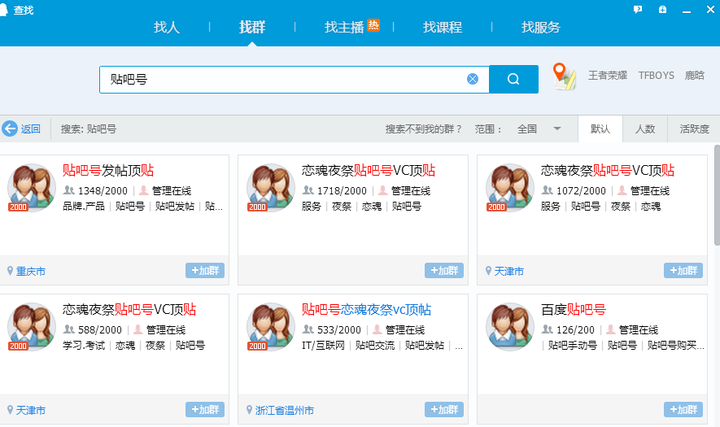The image size is (720, 427).
Task: Click the search box containing 贴吧号
Action: coord(294,79)
